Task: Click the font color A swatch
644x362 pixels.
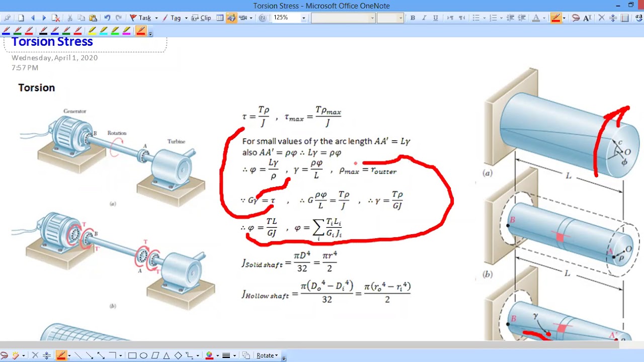Action: click(536, 18)
